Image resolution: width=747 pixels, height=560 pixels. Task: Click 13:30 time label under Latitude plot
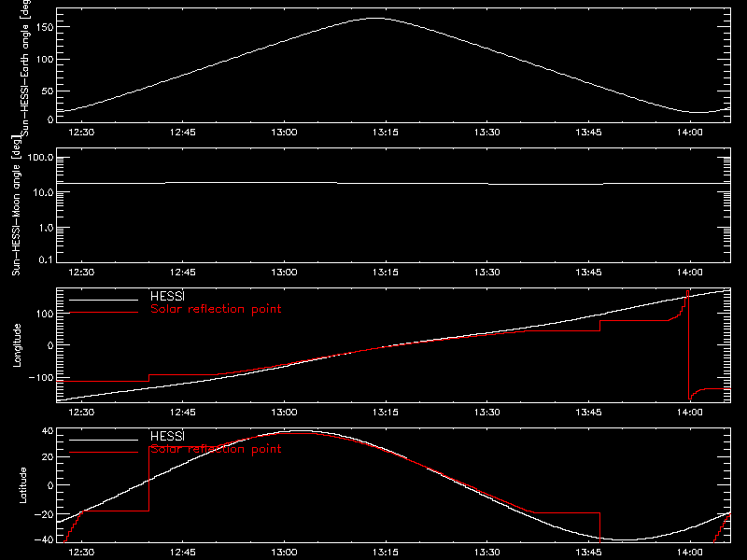(486, 553)
